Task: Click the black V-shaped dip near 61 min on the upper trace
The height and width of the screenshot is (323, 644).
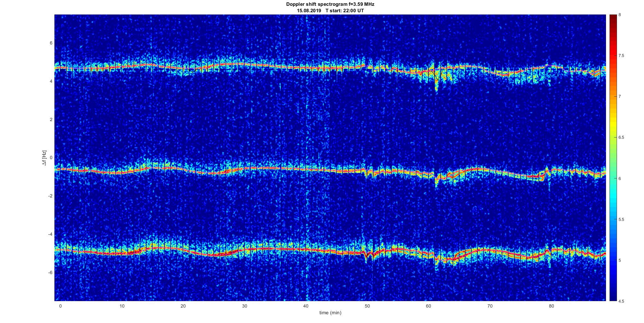Action: (438, 74)
